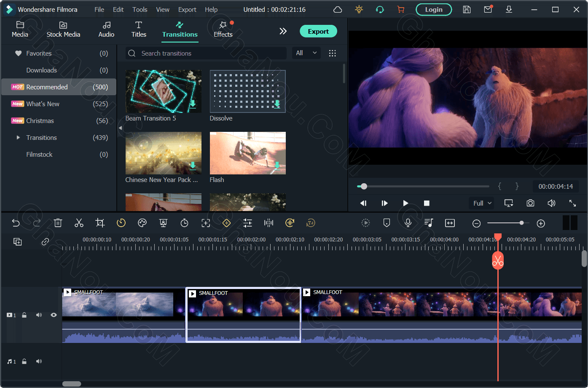Take a Snapshot with camera icon

(530, 203)
